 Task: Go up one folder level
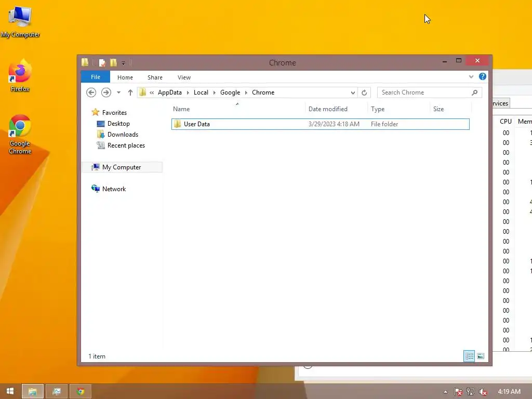tap(130, 92)
